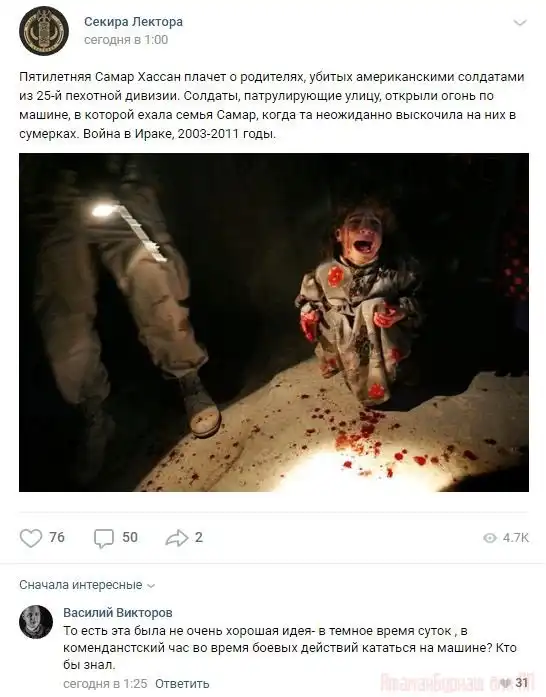Open the Секира Лектора group avatar
This screenshot has width=546, height=697.
coord(44,30)
